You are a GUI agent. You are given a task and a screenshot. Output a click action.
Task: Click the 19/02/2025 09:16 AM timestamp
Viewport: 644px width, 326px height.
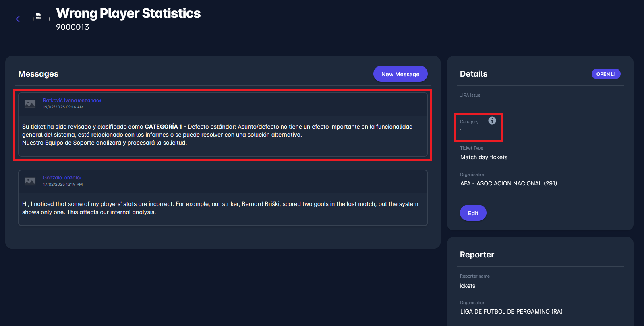(x=63, y=107)
